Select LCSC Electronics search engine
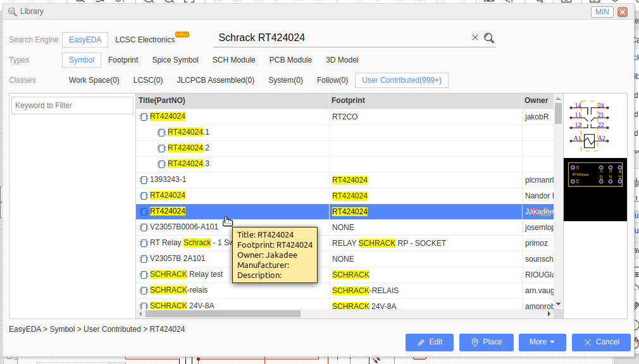 (145, 39)
